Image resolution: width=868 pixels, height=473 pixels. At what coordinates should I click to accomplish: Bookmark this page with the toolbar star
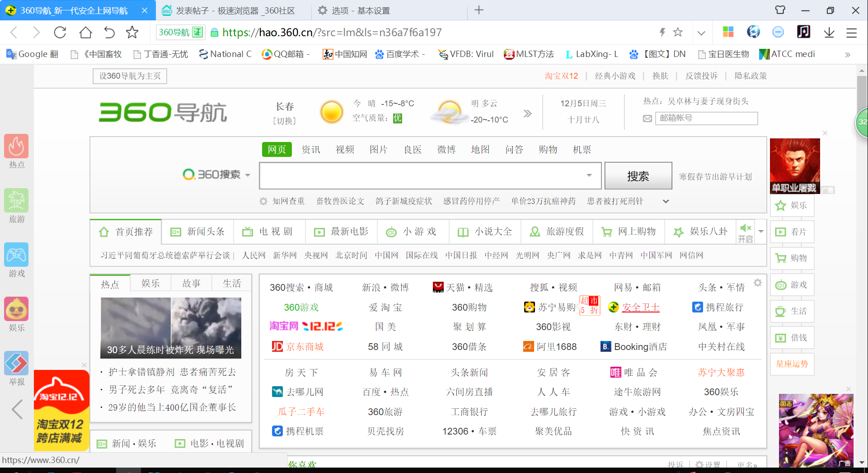pyautogui.click(x=132, y=33)
